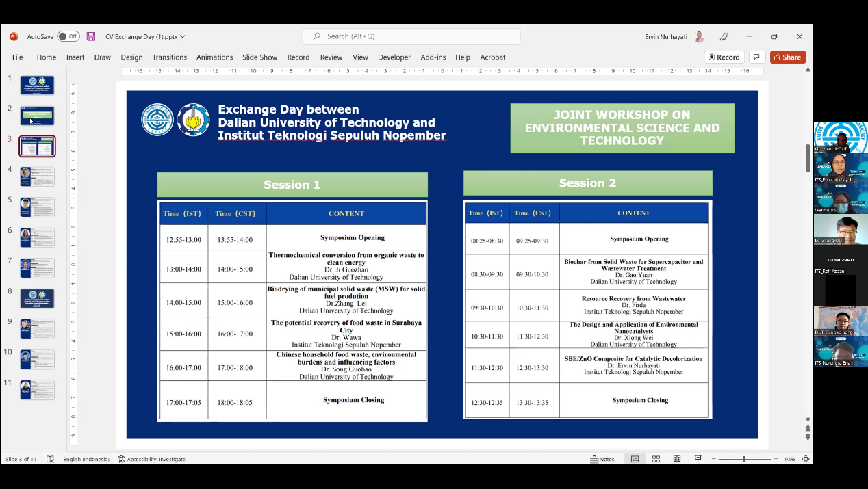
Task: Switch to Reading View
Action: click(x=677, y=459)
